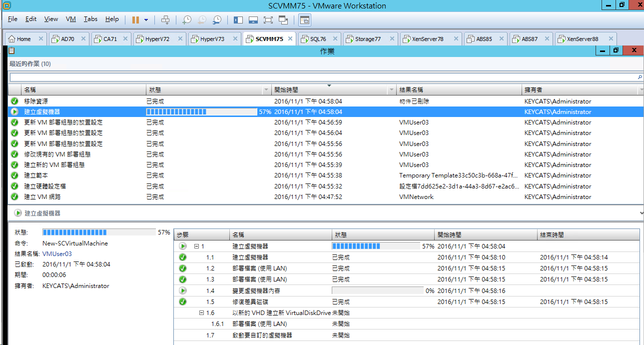The image size is (644, 345).
Task: Close the SCVMM75 tab
Action: click(x=290, y=39)
